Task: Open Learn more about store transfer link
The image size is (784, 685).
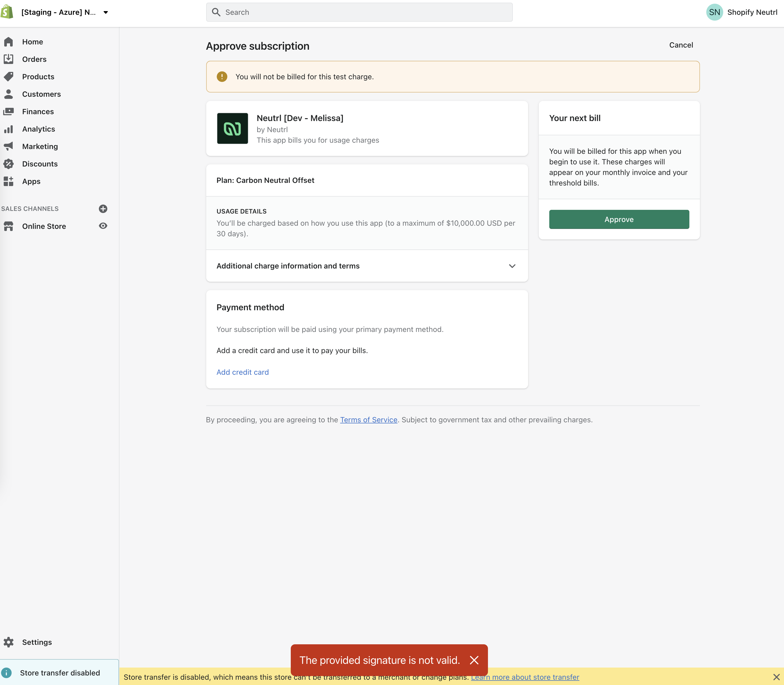Action: pyautogui.click(x=525, y=677)
